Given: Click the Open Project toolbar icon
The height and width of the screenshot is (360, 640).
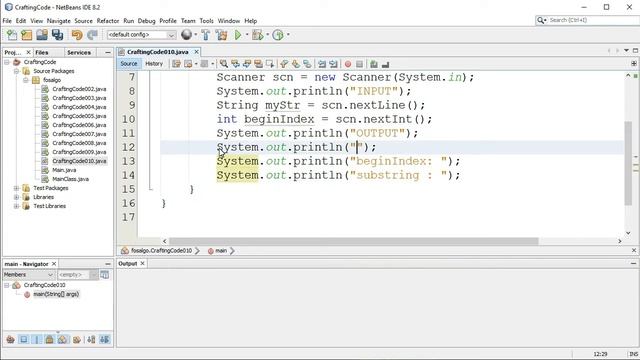Looking at the screenshot, I should point(42,35).
